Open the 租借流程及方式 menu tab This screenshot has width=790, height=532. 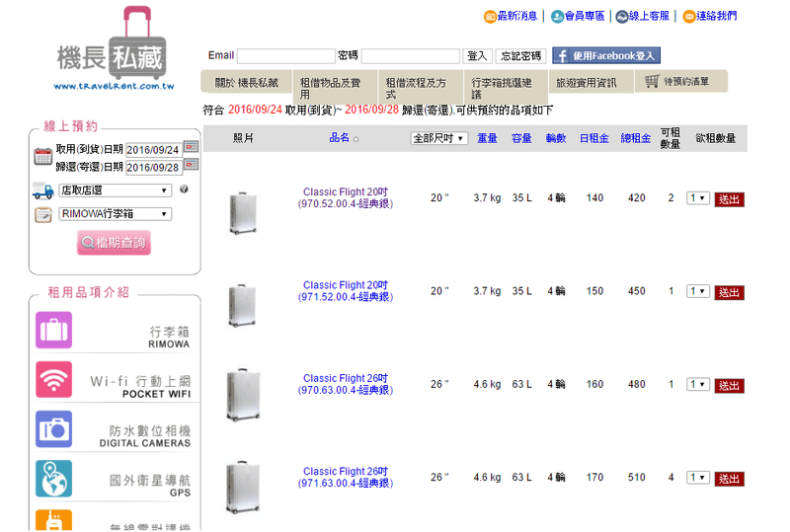click(x=421, y=88)
